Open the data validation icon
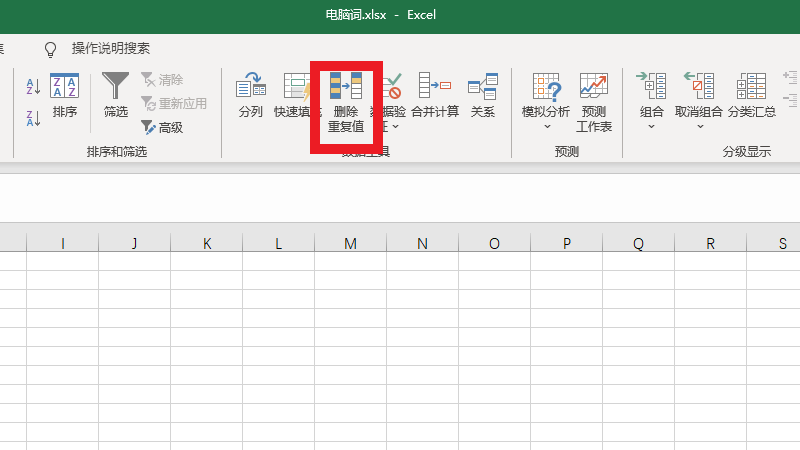Image resolution: width=800 pixels, height=450 pixels. click(392, 86)
